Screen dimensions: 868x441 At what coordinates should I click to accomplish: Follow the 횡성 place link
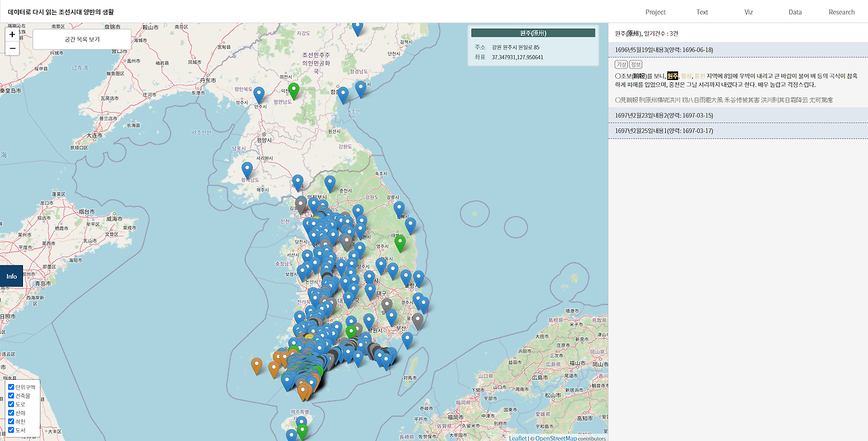coord(686,76)
